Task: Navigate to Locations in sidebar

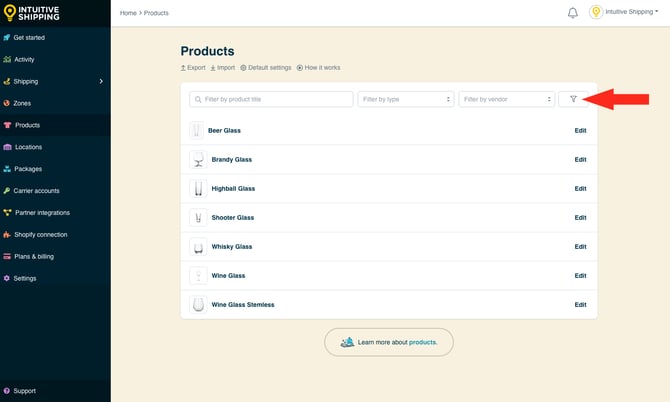Action: [x=28, y=147]
